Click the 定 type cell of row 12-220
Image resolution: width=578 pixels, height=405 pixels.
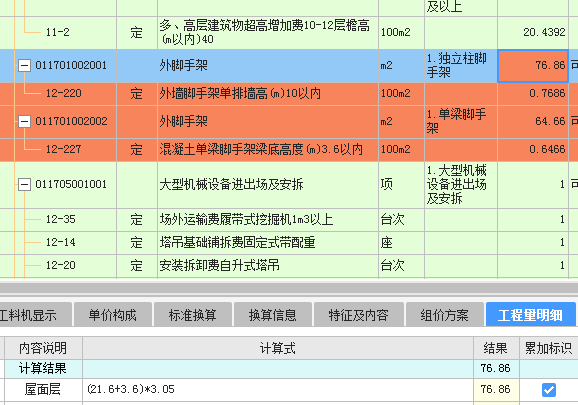coord(136,93)
